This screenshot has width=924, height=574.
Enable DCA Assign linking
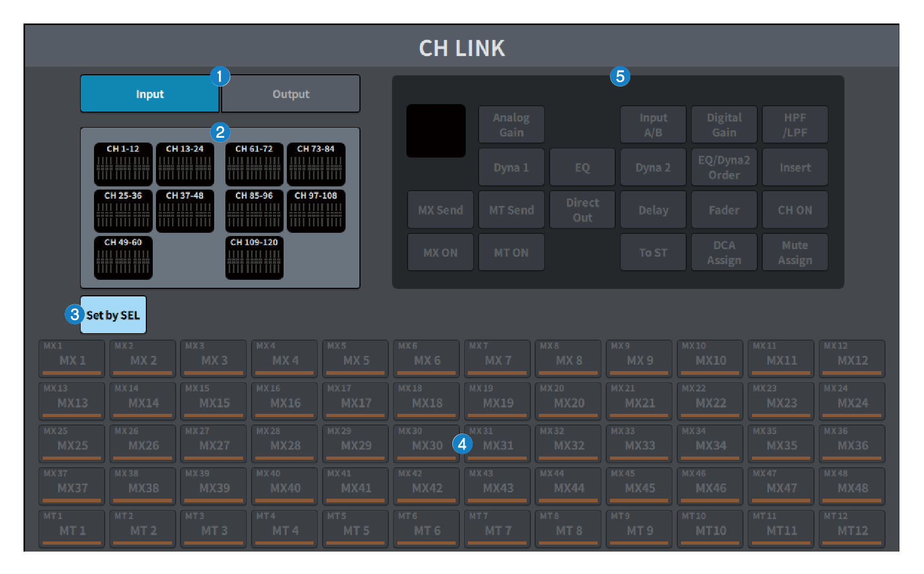pyautogui.click(x=724, y=253)
